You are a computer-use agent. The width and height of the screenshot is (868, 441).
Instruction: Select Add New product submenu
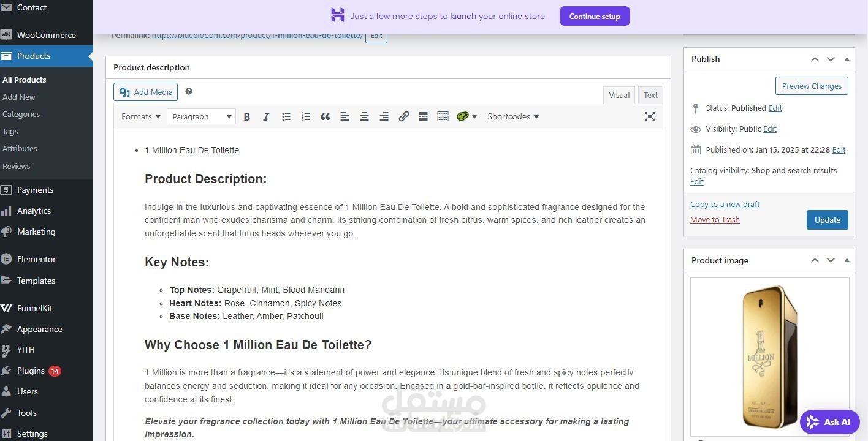(x=19, y=97)
